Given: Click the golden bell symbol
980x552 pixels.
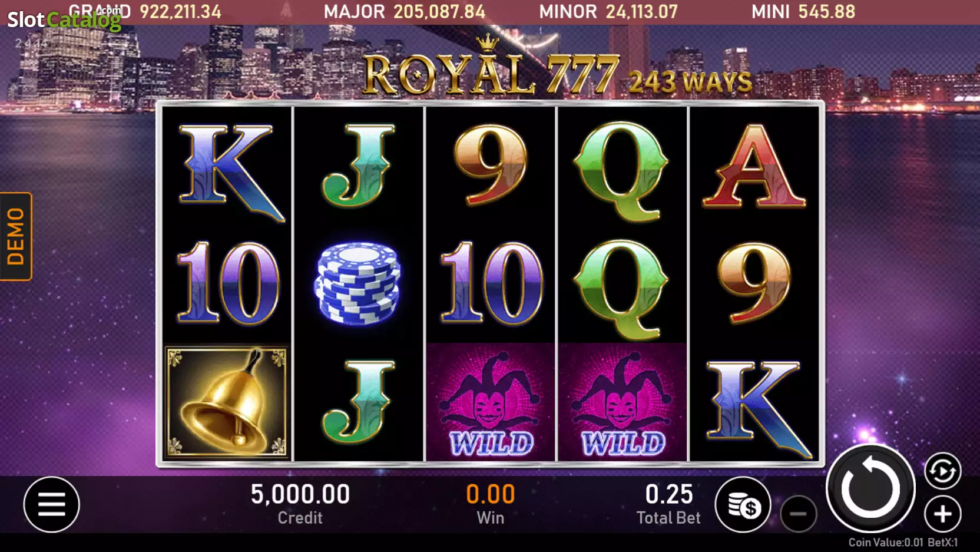Looking at the screenshot, I should click(x=226, y=402).
